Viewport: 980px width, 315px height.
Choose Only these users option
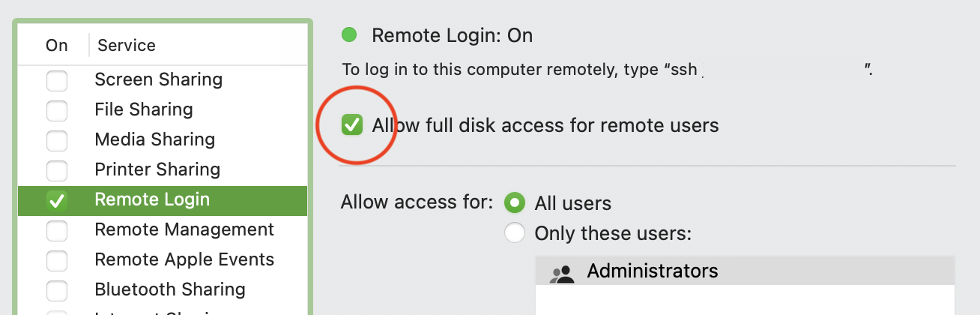tap(515, 233)
